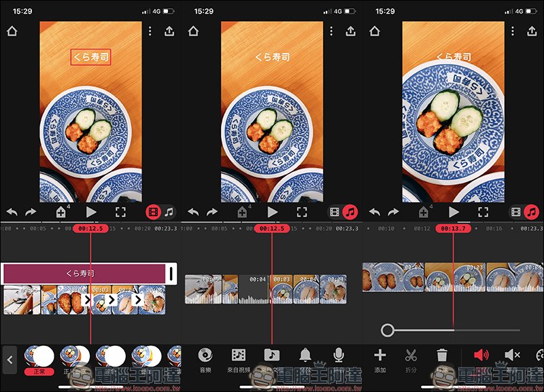Viewport: 544px width, 392px height.
Task: Undo the last edit on the middle screen
Action: click(194, 212)
